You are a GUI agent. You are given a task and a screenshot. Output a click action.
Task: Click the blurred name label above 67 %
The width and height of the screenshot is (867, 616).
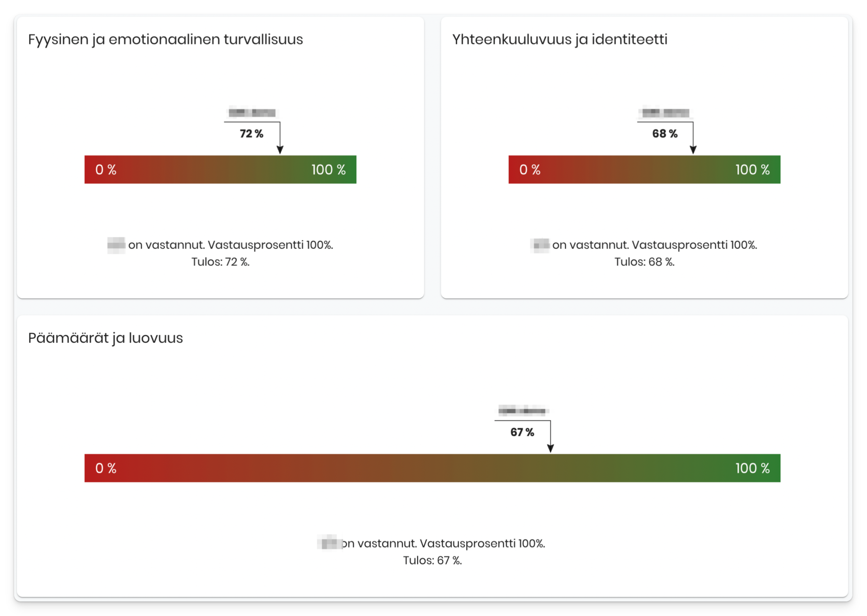523,411
